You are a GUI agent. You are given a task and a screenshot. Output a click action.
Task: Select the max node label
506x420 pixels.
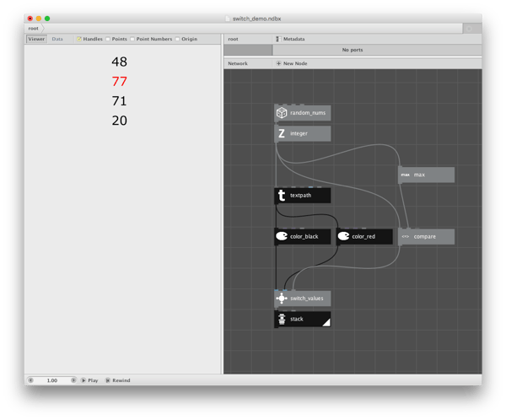click(419, 175)
